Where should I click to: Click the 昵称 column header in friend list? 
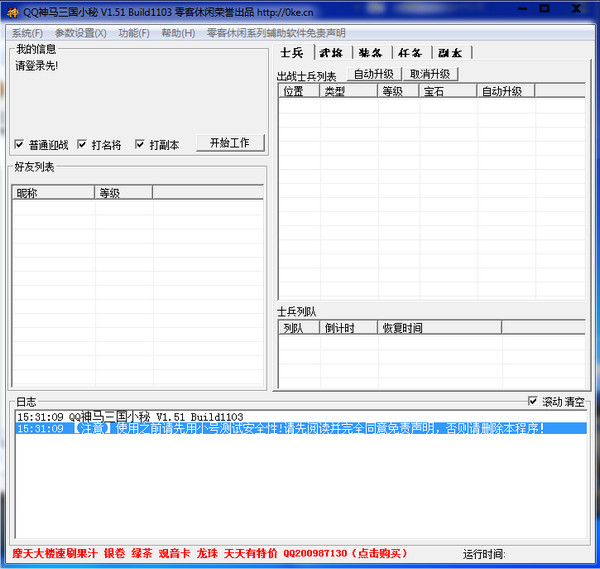tap(53, 193)
